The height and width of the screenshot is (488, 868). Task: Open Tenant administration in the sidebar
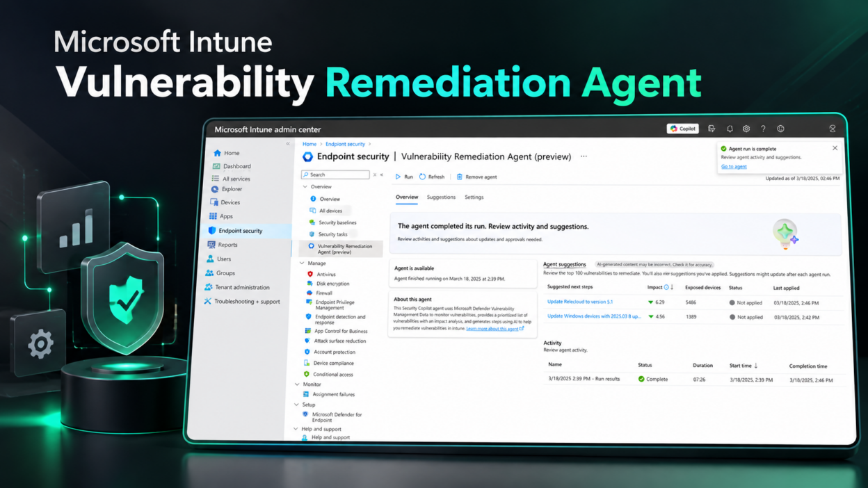point(236,287)
